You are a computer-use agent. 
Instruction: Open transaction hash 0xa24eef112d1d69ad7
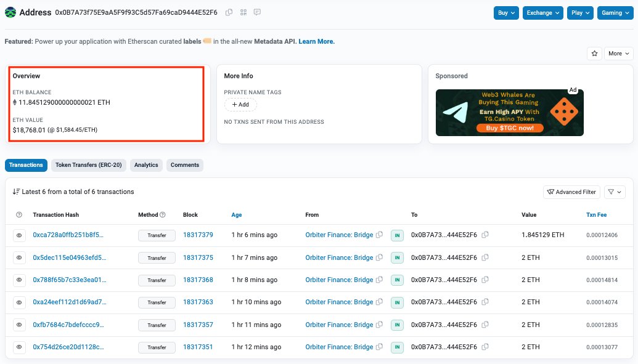(x=70, y=302)
